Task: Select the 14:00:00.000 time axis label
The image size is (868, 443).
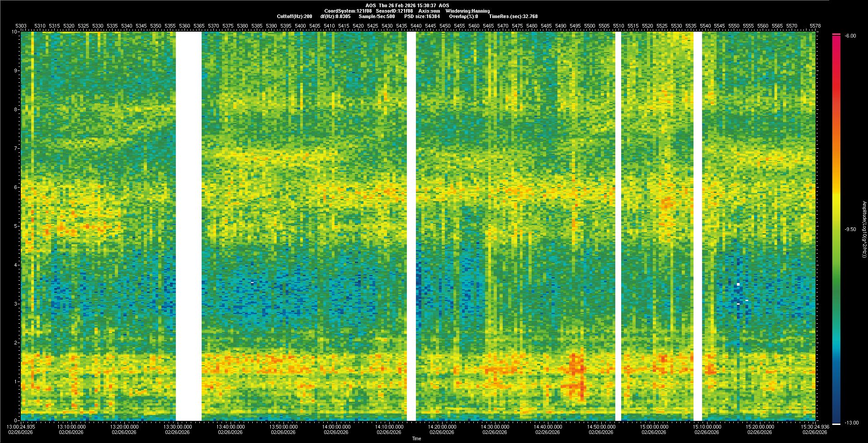Action: coord(336,426)
